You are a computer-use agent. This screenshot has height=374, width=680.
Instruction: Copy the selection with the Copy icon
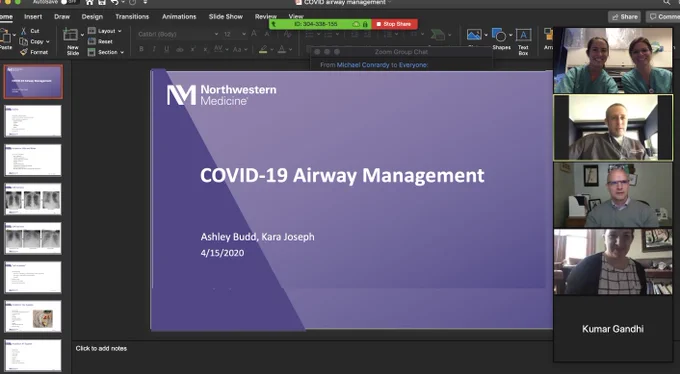[24, 42]
